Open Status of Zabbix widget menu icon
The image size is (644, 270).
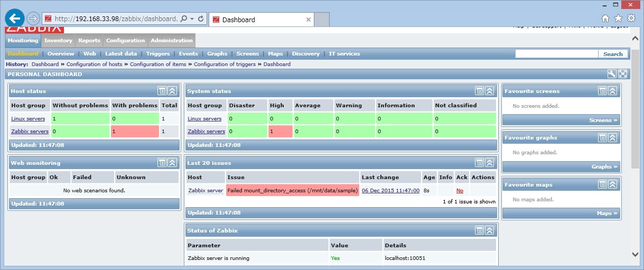click(x=479, y=230)
